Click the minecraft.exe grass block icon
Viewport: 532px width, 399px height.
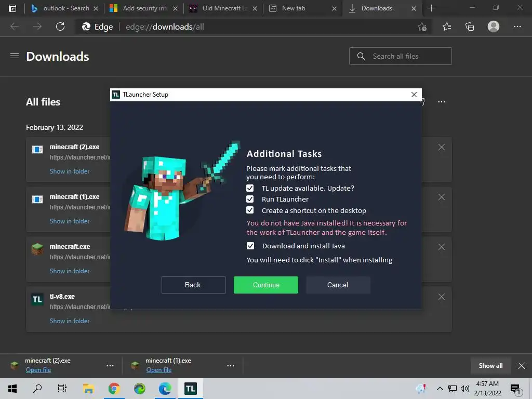pyautogui.click(x=37, y=249)
